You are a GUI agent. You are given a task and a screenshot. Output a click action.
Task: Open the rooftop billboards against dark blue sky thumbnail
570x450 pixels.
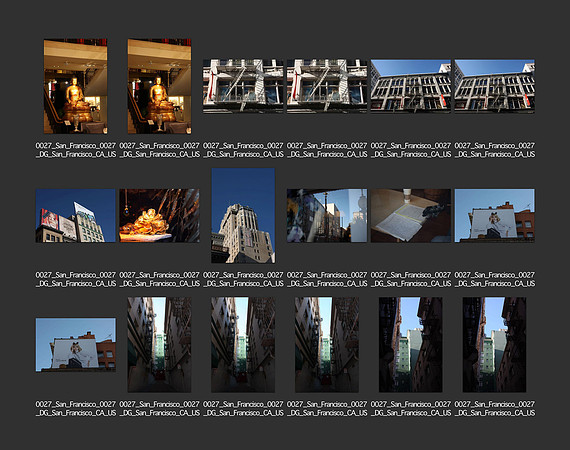coord(76,216)
